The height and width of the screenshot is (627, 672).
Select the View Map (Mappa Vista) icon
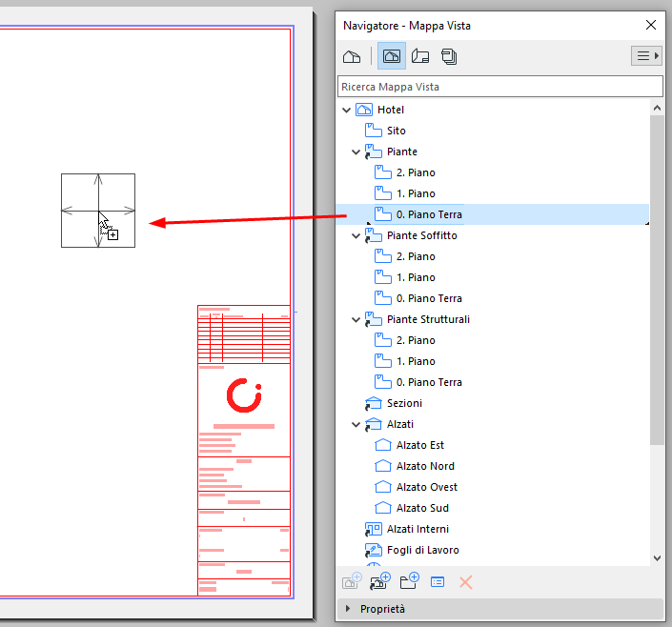point(392,56)
